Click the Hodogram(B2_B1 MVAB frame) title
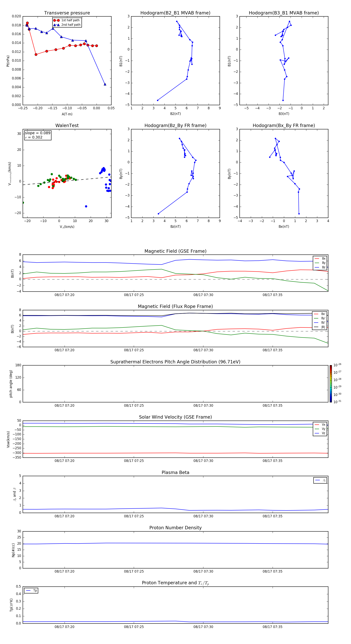Screen dimensions: 351x644 175,13
